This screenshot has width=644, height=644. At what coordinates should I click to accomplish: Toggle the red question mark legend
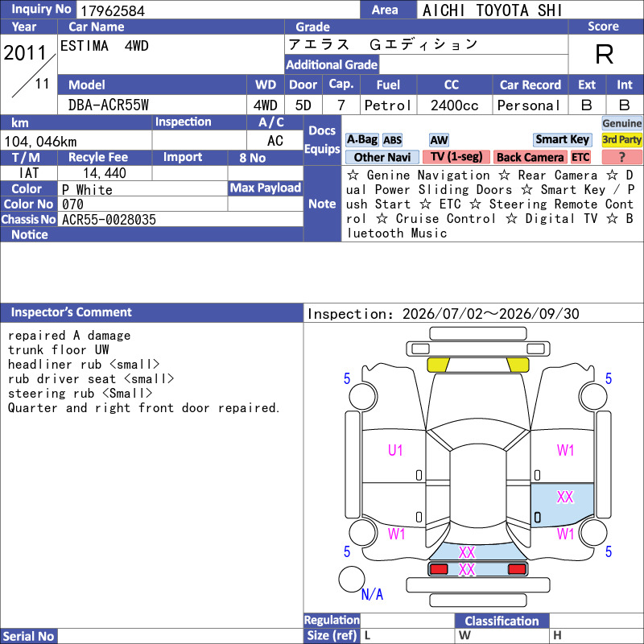point(621,157)
